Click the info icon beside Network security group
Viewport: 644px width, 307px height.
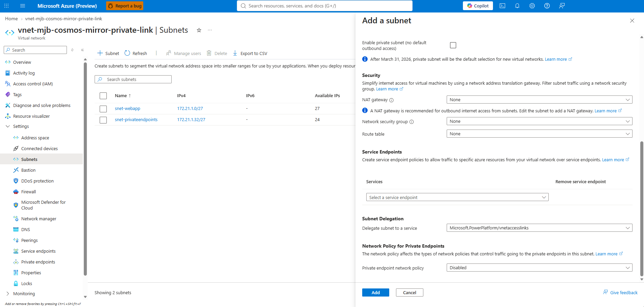412,122
